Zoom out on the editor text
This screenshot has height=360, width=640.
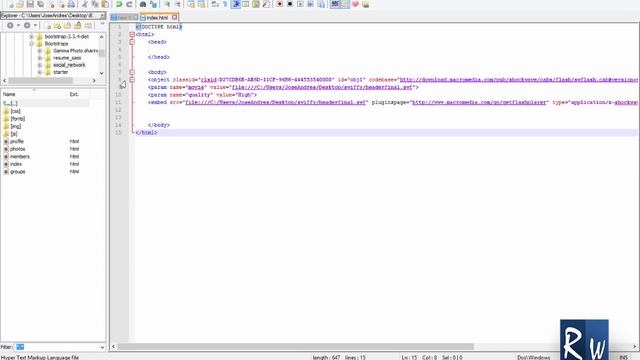pos(178,4)
